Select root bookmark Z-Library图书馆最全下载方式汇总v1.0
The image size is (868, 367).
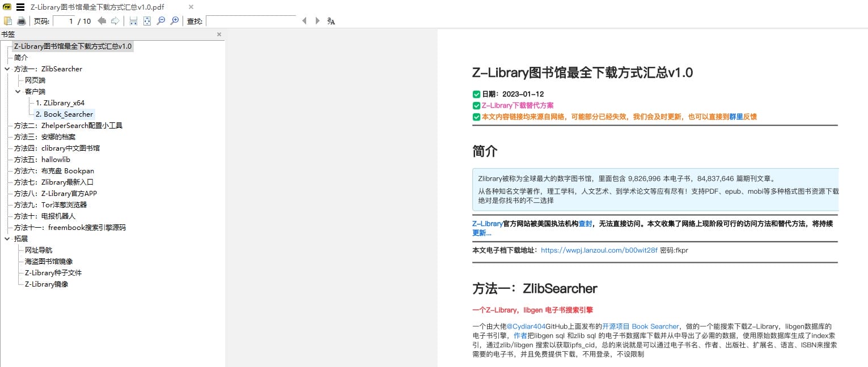coord(73,46)
